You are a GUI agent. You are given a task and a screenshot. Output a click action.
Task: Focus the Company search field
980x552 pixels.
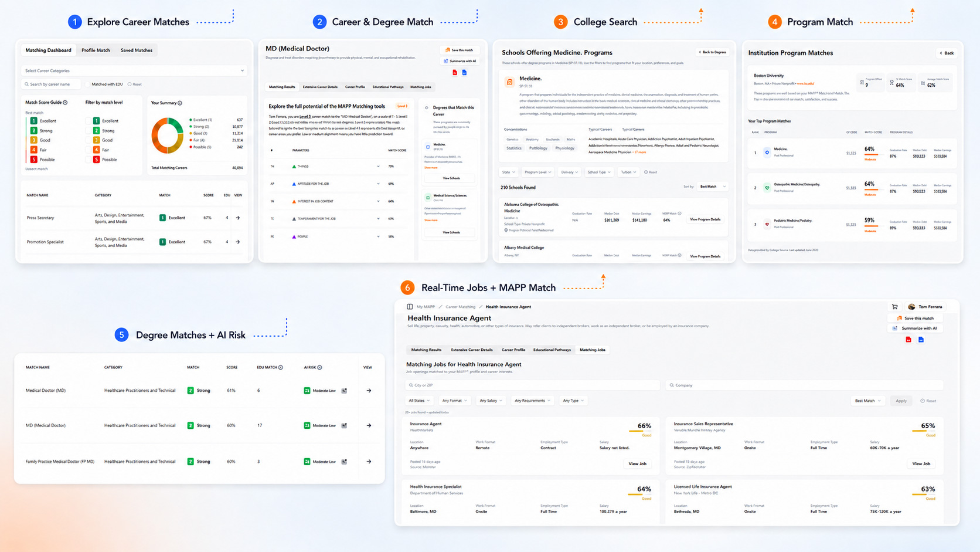tap(804, 385)
